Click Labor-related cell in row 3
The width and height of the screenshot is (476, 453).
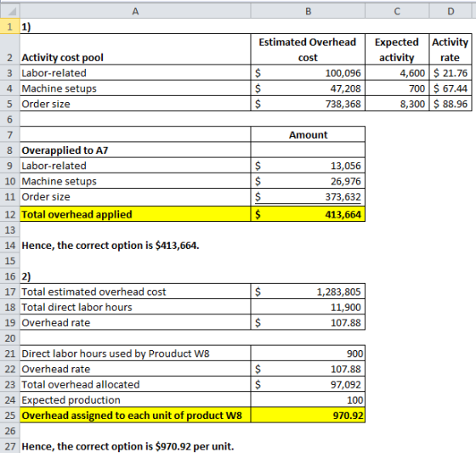tap(135, 73)
